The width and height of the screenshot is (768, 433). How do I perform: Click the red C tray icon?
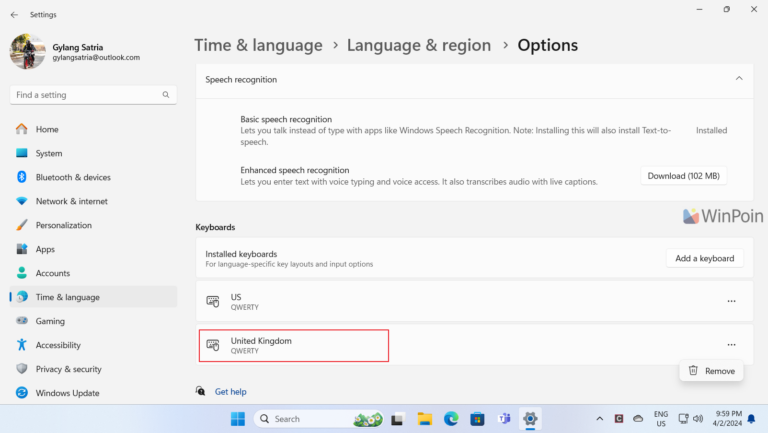[x=619, y=419]
